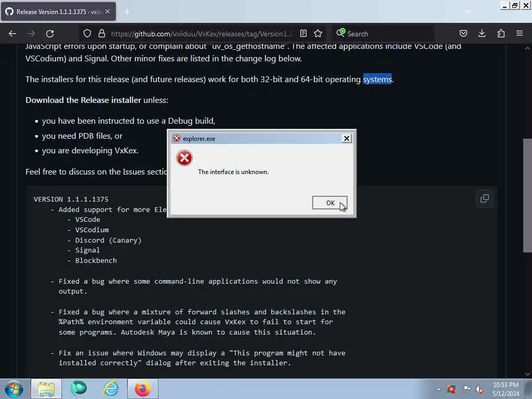Image resolution: width=532 pixels, height=399 pixels.
Task: Open the Firefox downloads panel
Action: click(482, 34)
